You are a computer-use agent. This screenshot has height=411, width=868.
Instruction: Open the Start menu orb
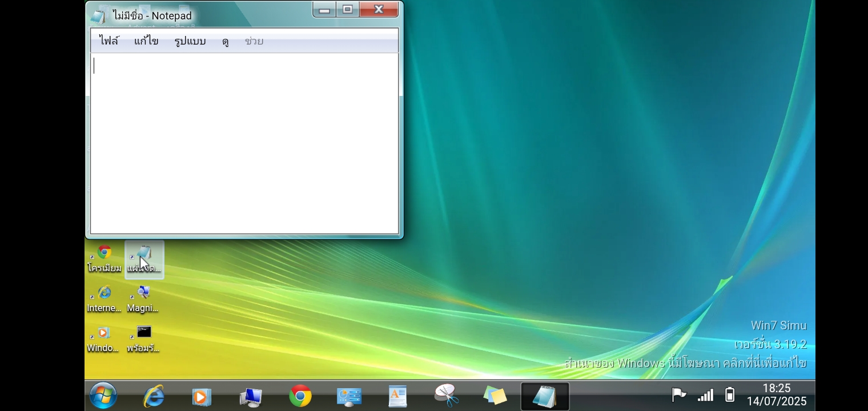click(103, 396)
